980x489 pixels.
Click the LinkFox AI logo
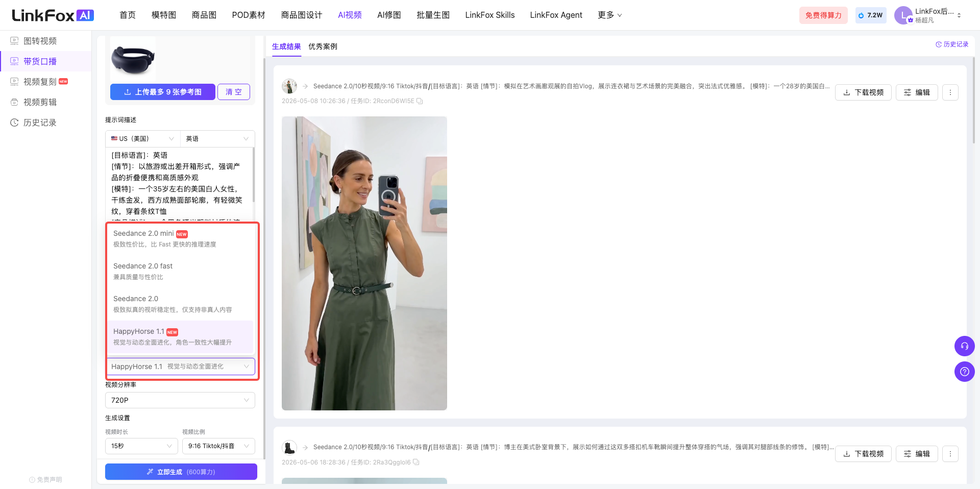(x=53, y=15)
